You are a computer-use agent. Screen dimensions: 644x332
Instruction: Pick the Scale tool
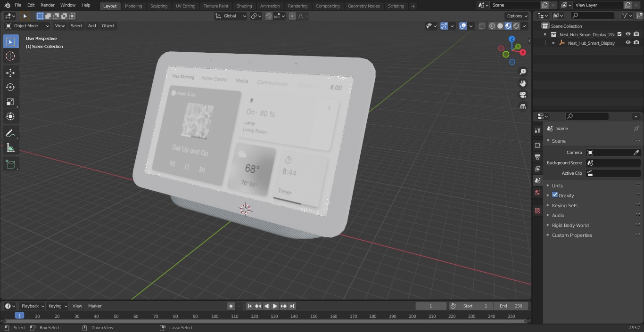[x=10, y=102]
